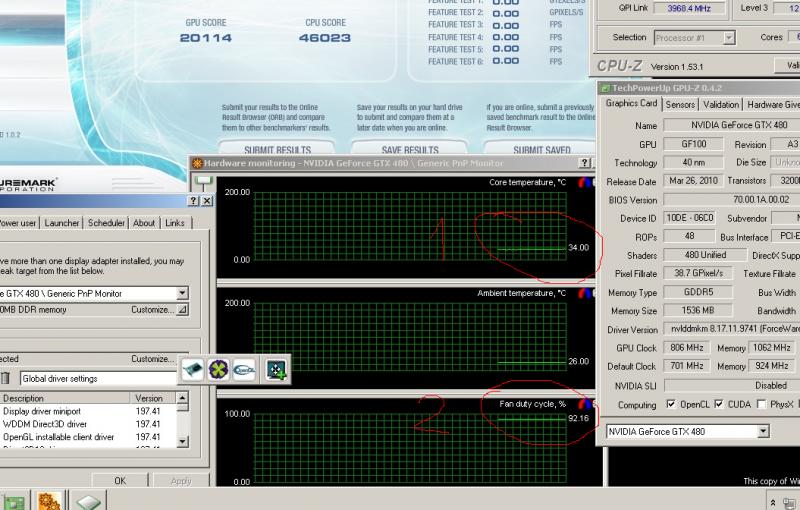
Task: Click the Hardware monitoring title bar sun icon
Action: tap(197, 163)
